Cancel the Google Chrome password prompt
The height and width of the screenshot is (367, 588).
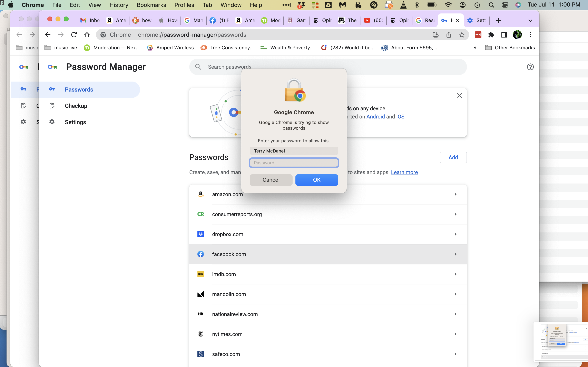(271, 180)
